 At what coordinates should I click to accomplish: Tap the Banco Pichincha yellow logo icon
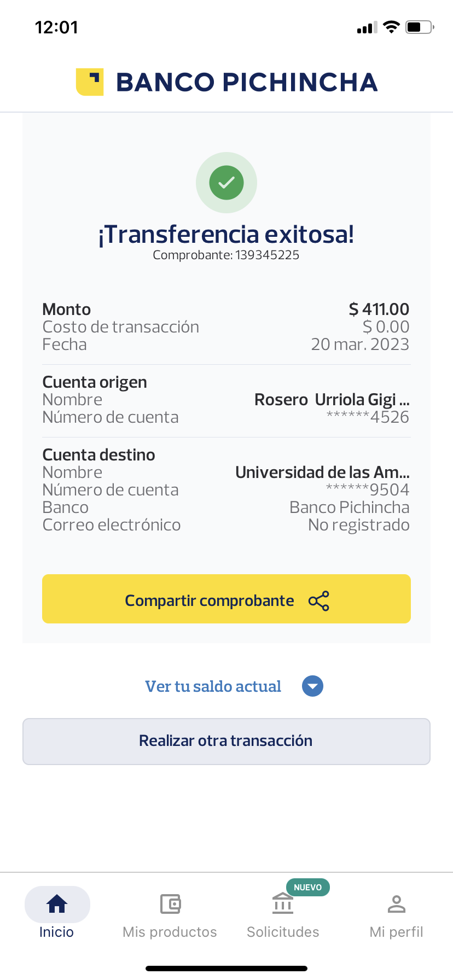click(90, 82)
